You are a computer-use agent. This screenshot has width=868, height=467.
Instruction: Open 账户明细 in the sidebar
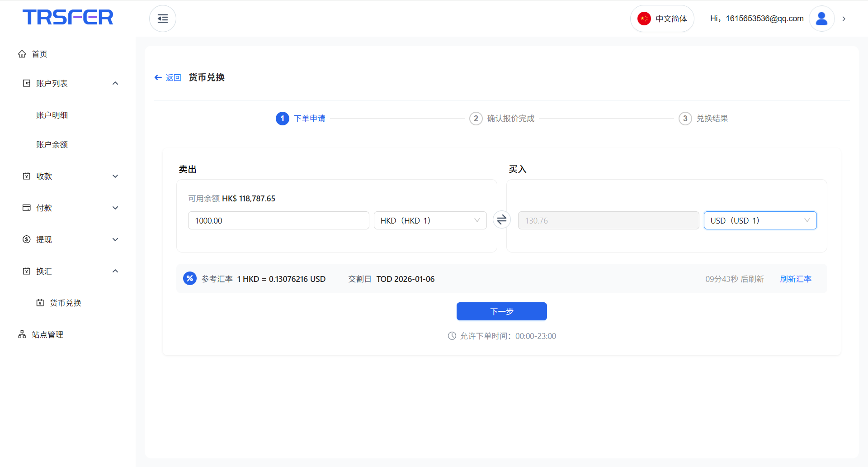[52, 115]
